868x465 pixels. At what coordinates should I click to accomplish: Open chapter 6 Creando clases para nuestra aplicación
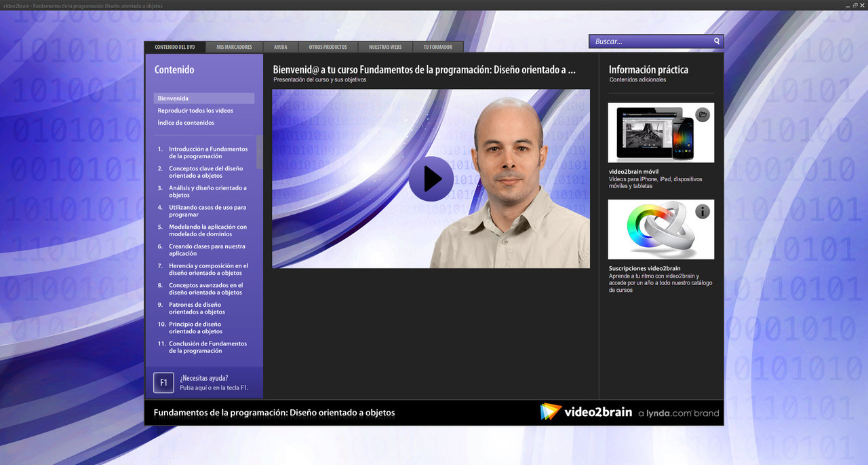202,250
